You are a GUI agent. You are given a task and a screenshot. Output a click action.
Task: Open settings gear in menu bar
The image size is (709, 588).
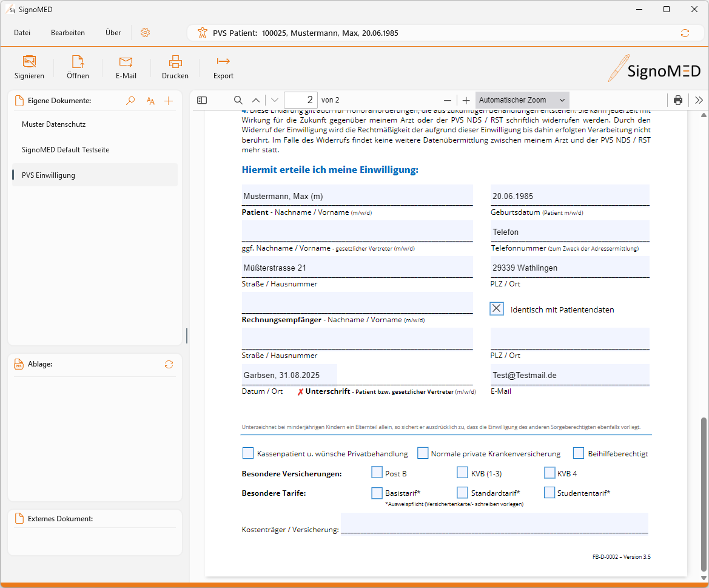[145, 33]
